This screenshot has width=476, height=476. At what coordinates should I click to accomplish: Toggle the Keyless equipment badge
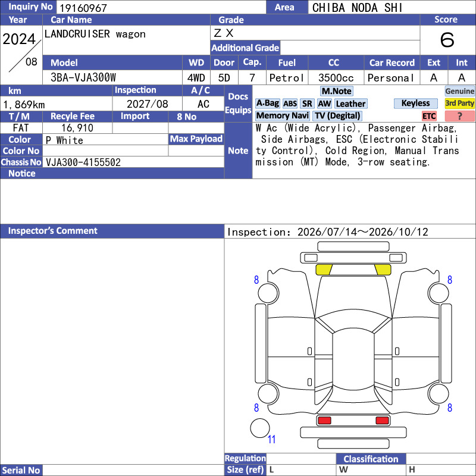[x=415, y=103]
